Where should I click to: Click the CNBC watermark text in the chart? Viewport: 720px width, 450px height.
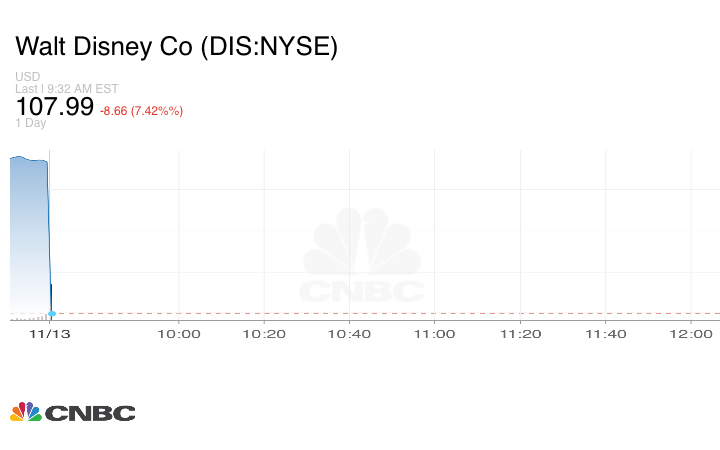point(362,291)
